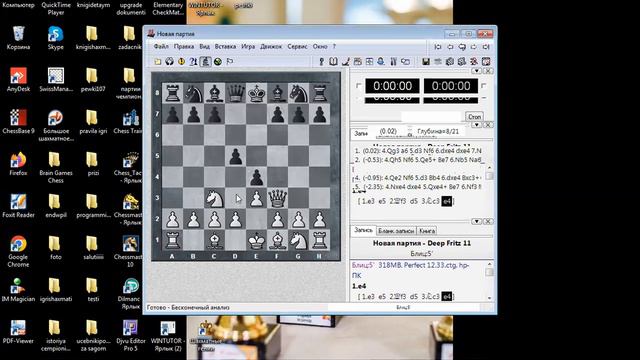640x360 pixels.
Task: Click the new game folder icon in toolbar
Action: [158, 62]
